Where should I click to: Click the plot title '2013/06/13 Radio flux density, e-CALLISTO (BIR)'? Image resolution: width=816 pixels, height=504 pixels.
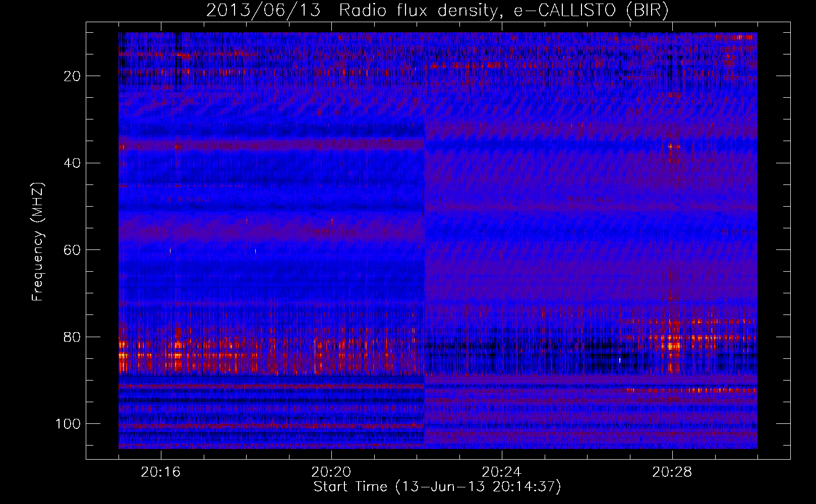click(437, 11)
